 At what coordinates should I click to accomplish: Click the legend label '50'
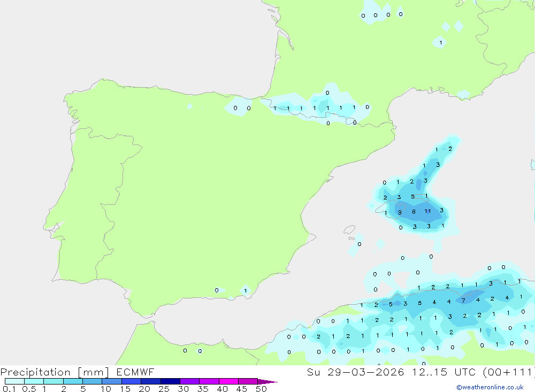261,389
